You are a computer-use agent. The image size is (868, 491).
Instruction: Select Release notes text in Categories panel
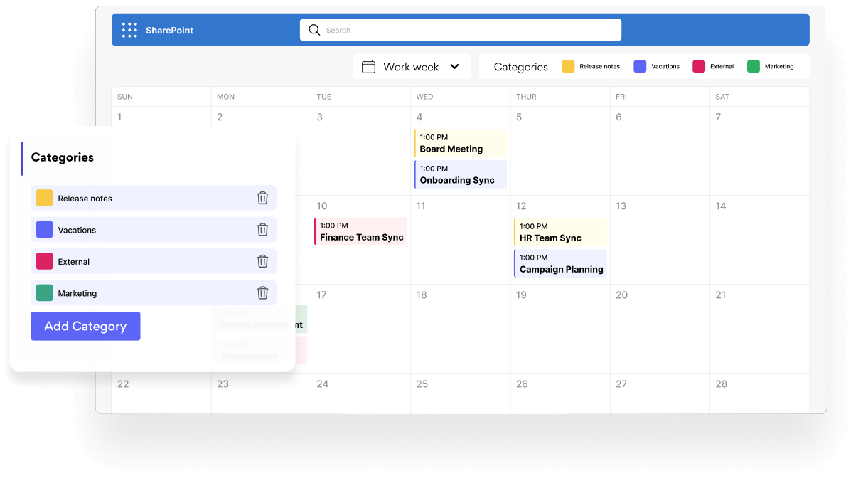coord(85,199)
